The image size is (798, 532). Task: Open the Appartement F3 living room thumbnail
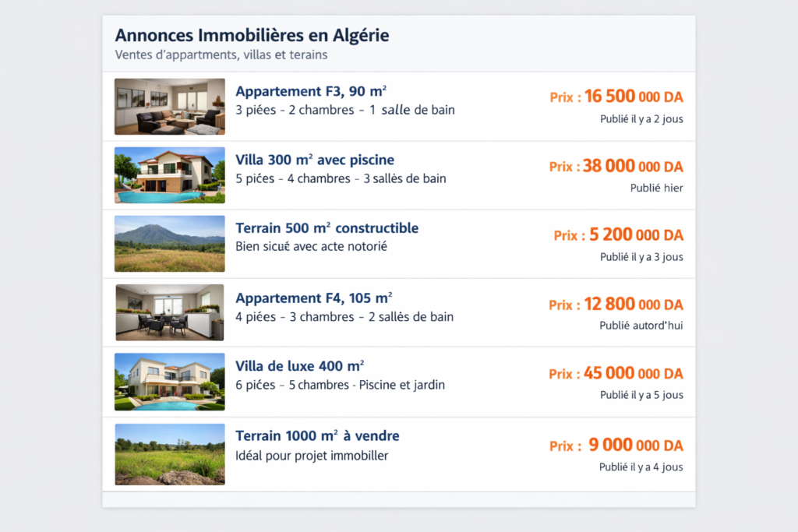pyautogui.click(x=169, y=106)
